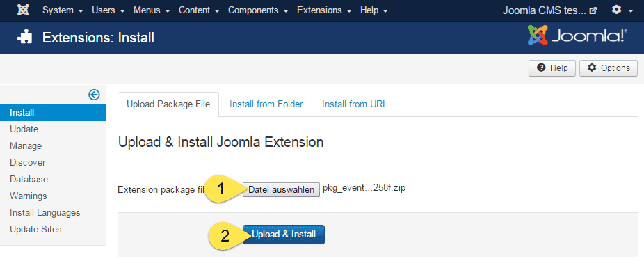Open the System dropdown menu

point(63,10)
